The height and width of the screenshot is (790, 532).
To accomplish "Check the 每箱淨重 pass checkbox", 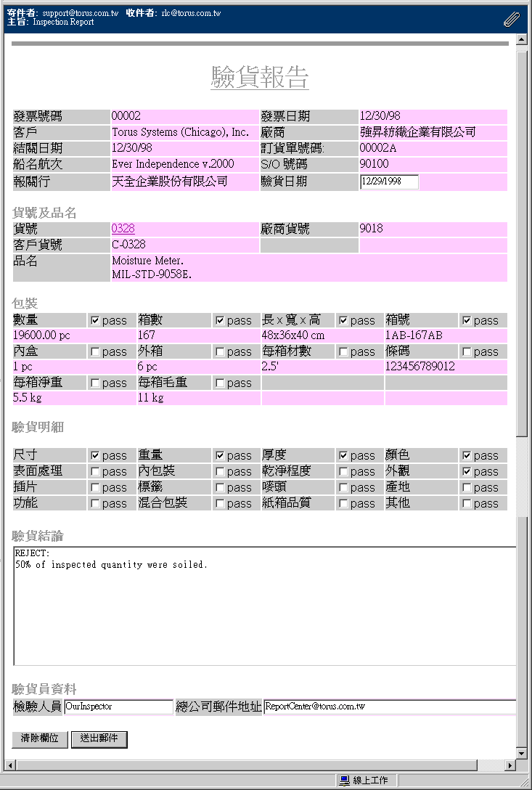I will pos(94,383).
